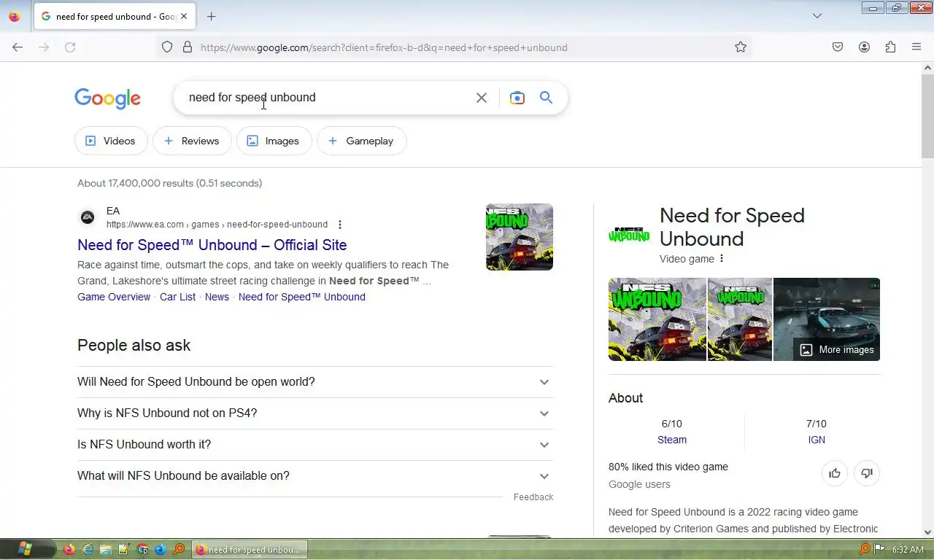Go to Google homepage logo
This screenshot has width=934, height=560.
tap(107, 98)
